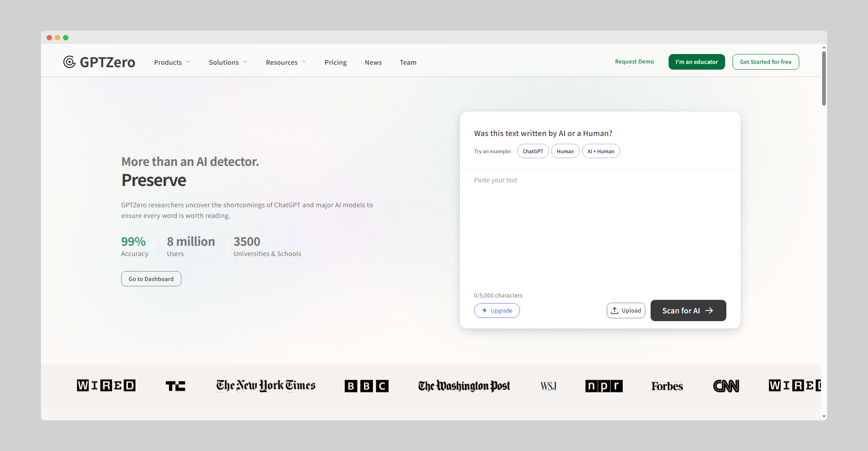Click the scrollbar down arrow
The image size is (868, 451).
pos(824,417)
